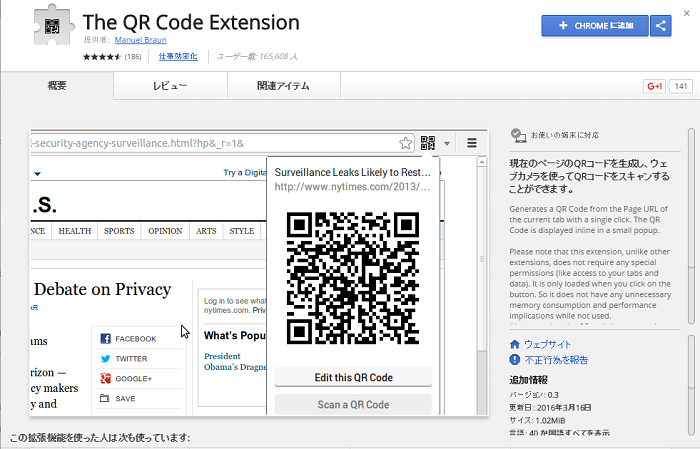Click the What's Popu heading in screenshot
The height and width of the screenshot is (449, 700).
235,335
